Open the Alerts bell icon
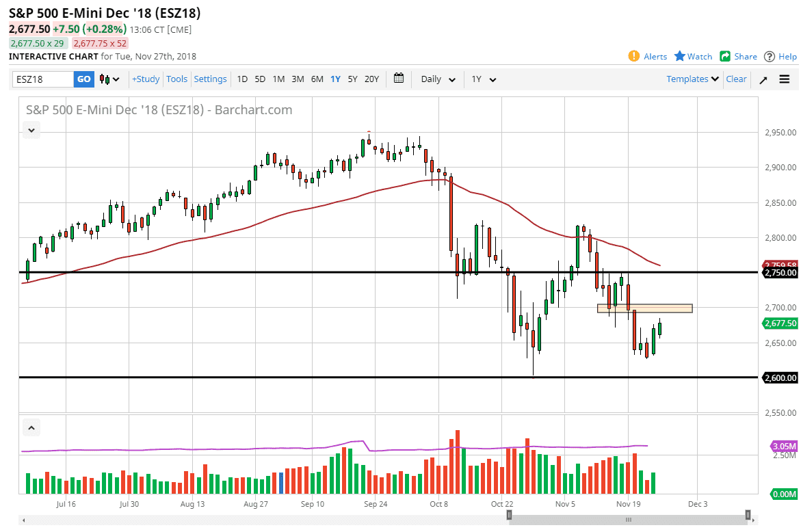The width and height of the screenshot is (801, 532). [x=634, y=56]
